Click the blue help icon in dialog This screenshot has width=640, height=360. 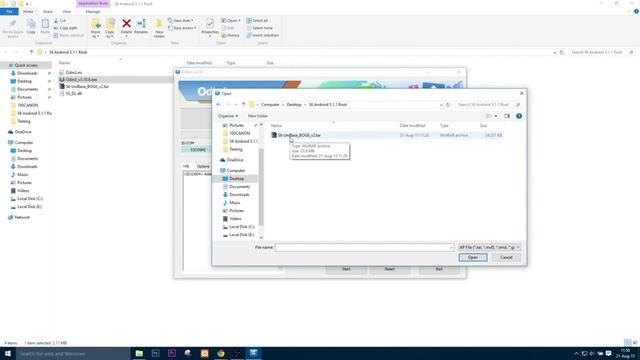tap(519, 116)
